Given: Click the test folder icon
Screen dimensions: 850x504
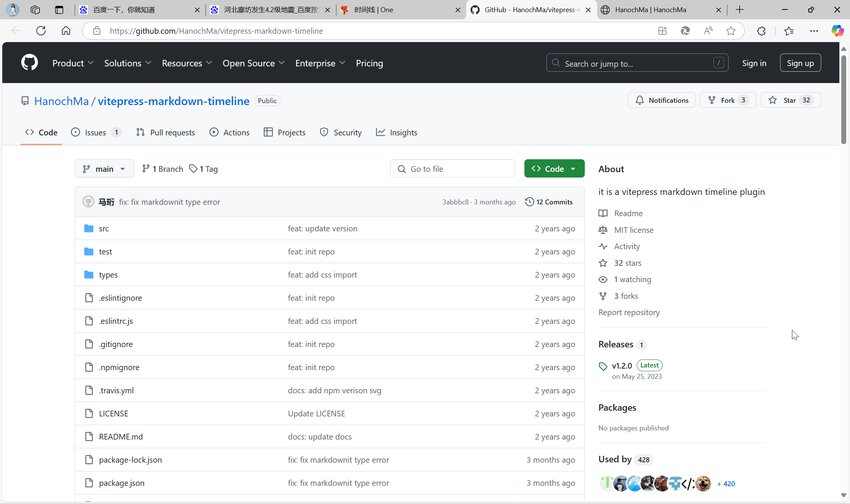Looking at the screenshot, I should click(x=89, y=251).
